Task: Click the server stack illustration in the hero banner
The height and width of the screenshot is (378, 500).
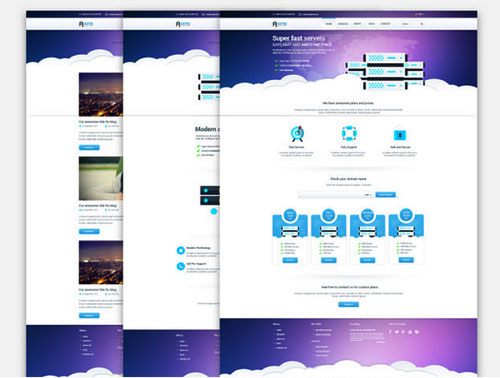Action: click(x=385, y=71)
